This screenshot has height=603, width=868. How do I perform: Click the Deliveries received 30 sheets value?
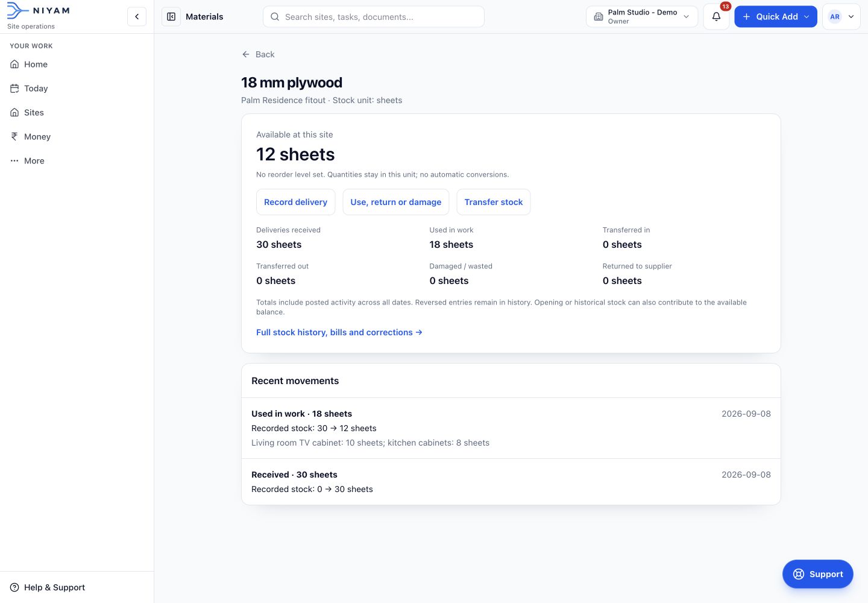click(279, 244)
